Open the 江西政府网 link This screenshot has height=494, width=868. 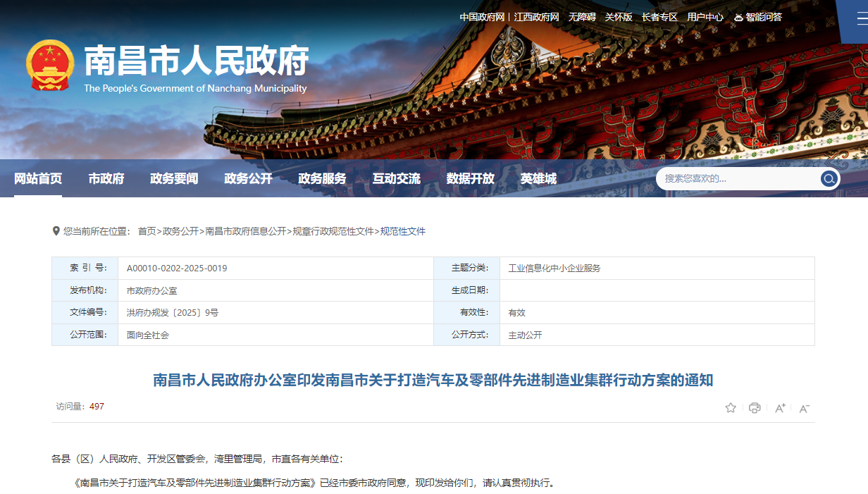536,17
